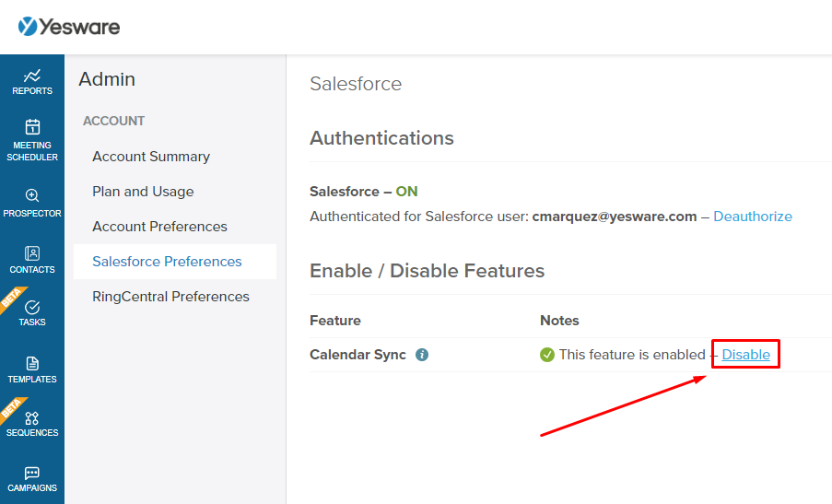
Task: Click the Admin heading
Action: [x=107, y=79]
